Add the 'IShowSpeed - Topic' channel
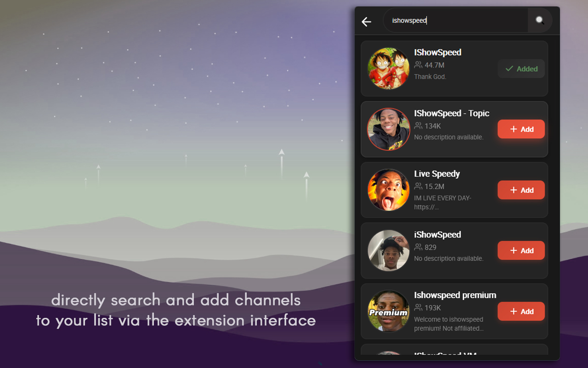 tap(521, 129)
